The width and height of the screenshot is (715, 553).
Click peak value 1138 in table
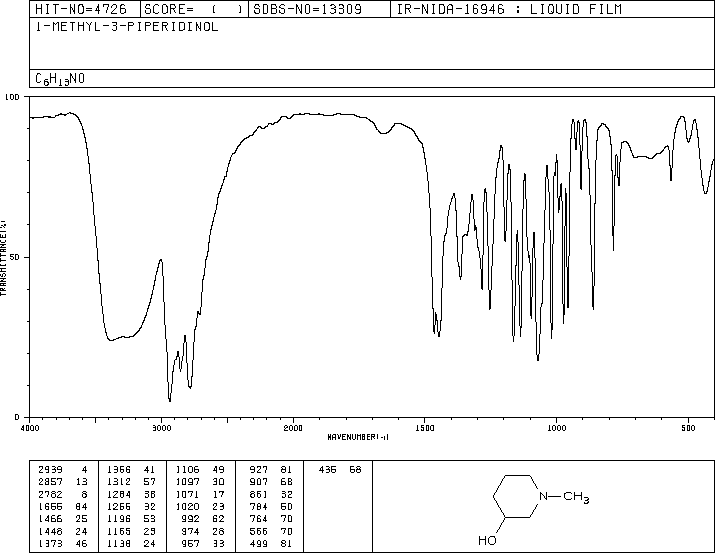pos(119,544)
